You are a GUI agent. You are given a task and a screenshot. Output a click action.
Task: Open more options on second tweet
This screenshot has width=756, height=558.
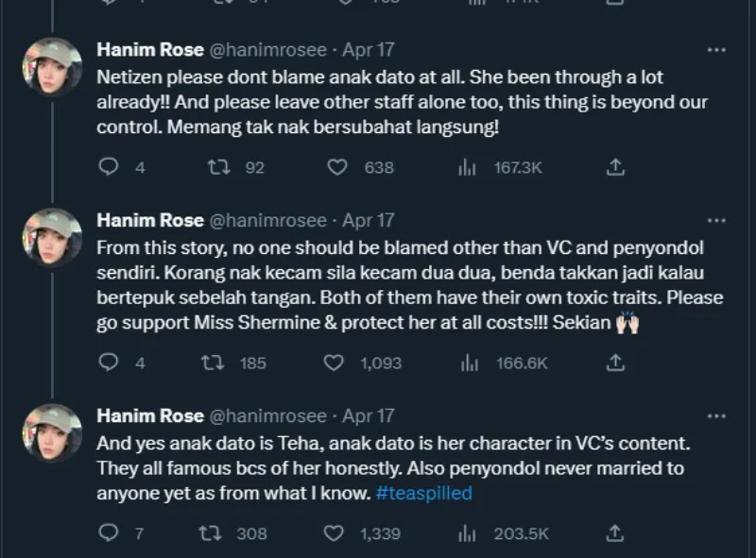[x=717, y=220]
